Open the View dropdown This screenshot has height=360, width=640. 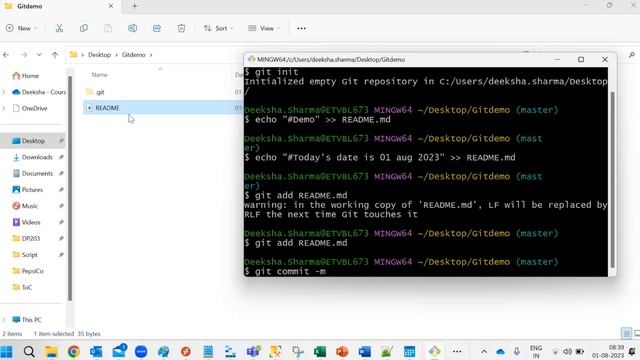(264, 28)
